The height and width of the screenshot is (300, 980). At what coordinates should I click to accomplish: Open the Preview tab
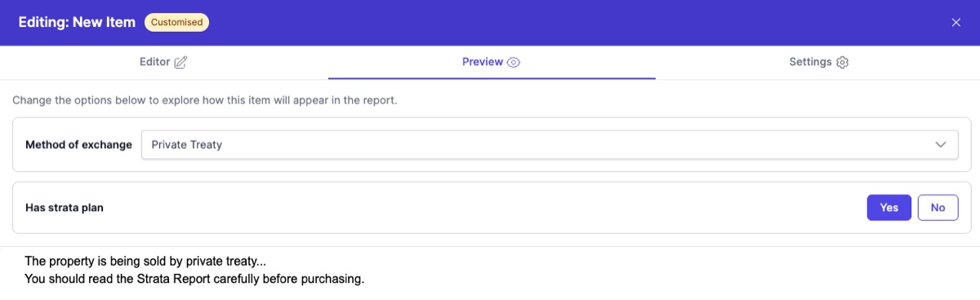click(491, 62)
